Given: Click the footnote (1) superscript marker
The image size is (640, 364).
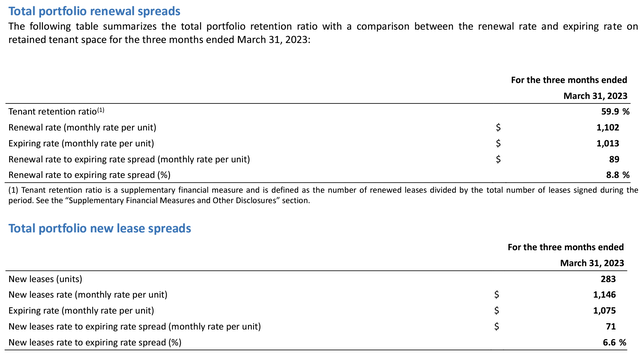Looking at the screenshot, I should click(101, 110).
